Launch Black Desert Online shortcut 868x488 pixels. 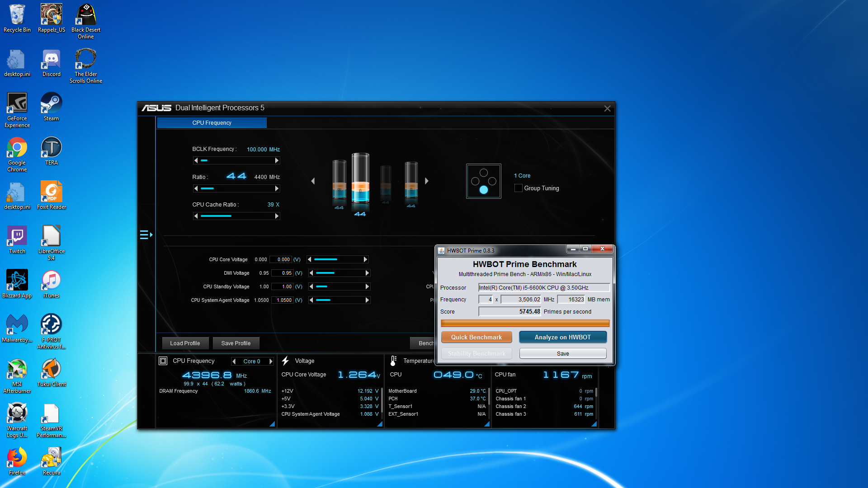click(86, 21)
